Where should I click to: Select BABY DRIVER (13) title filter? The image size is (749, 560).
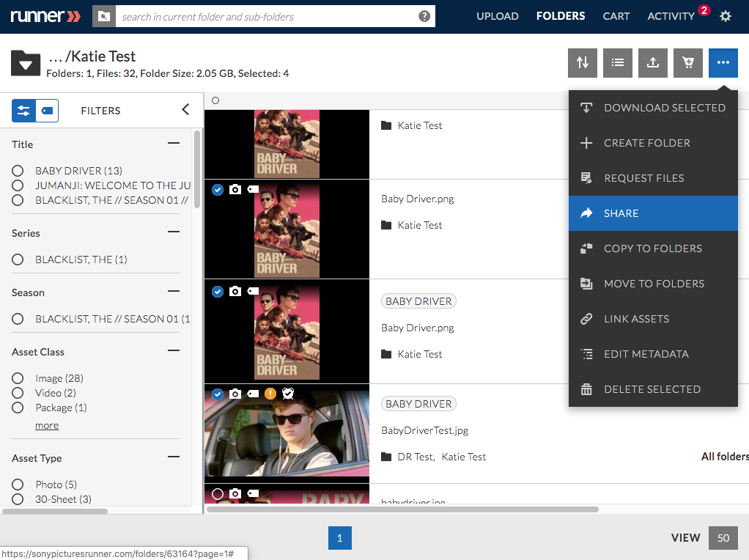tap(18, 171)
